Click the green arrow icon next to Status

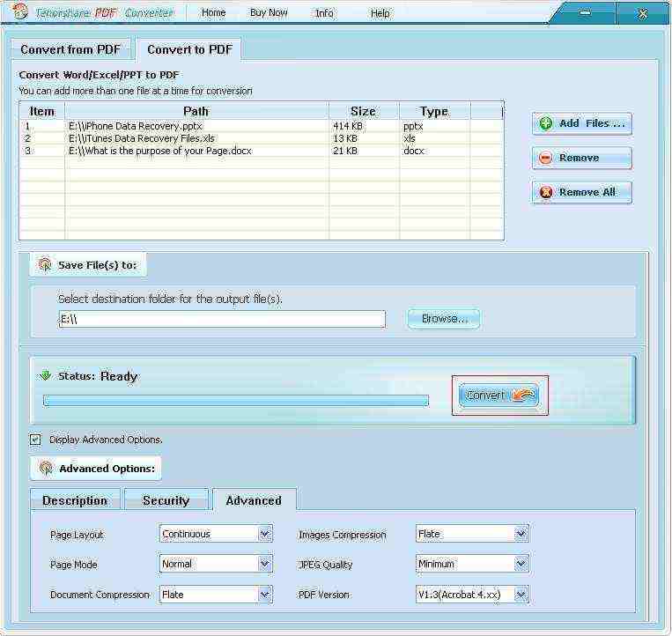pos(45,375)
